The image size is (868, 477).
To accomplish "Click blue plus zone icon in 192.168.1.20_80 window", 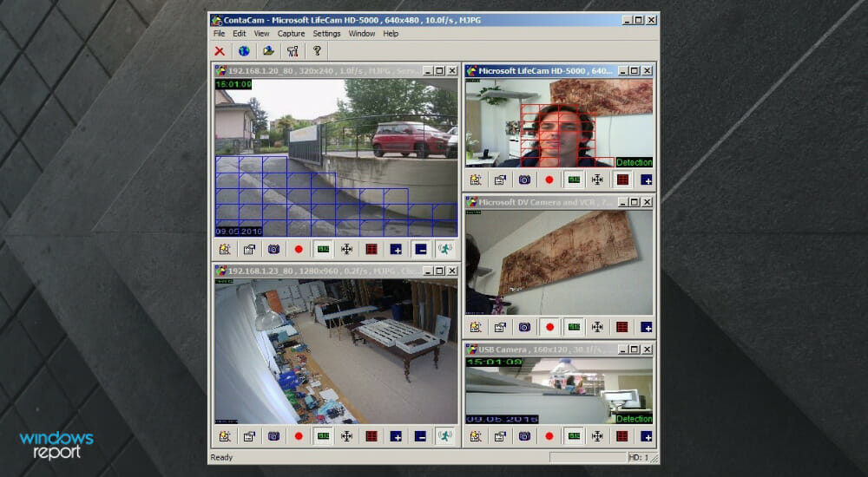I will click(x=396, y=250).
